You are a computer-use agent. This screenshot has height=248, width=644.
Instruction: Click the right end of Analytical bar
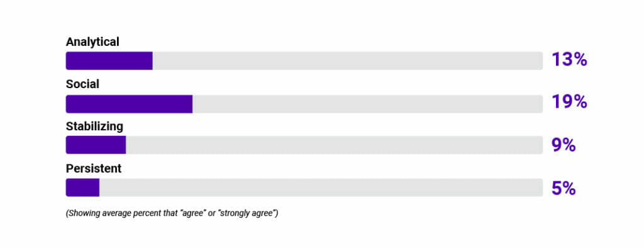coord(540,61)
